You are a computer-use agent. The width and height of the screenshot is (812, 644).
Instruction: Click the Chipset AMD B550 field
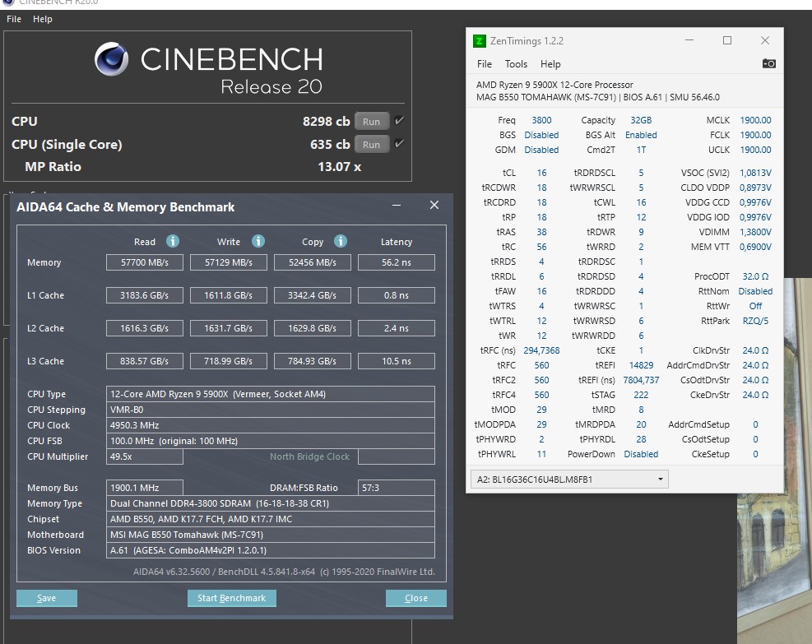click(271, 519)
